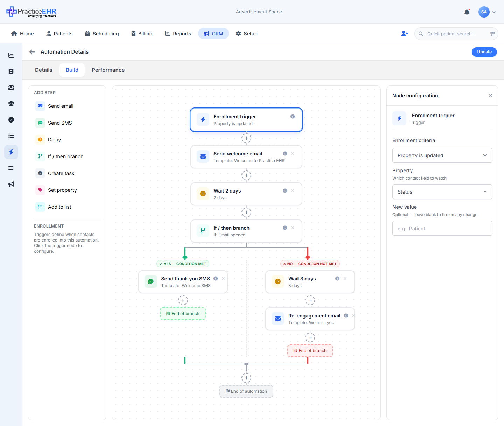Select the CRM menu
This screenshot has height=426, width=504.
pyautogui.click(x=213, y=34)
